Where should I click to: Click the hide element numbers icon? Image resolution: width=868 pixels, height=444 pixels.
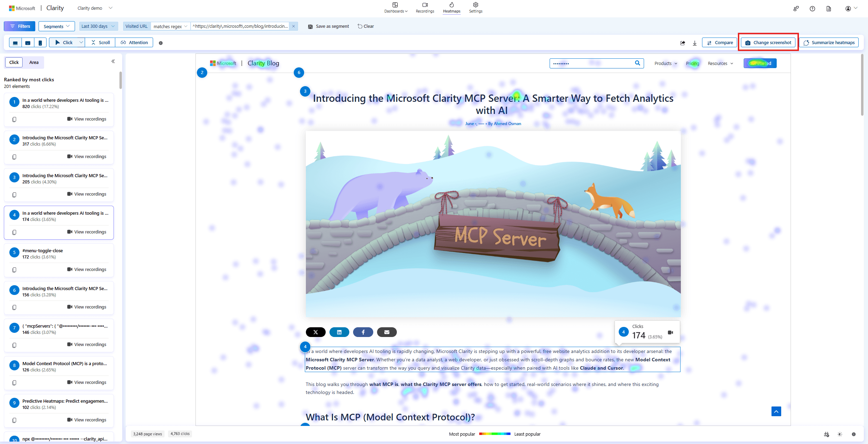point(826,434)
